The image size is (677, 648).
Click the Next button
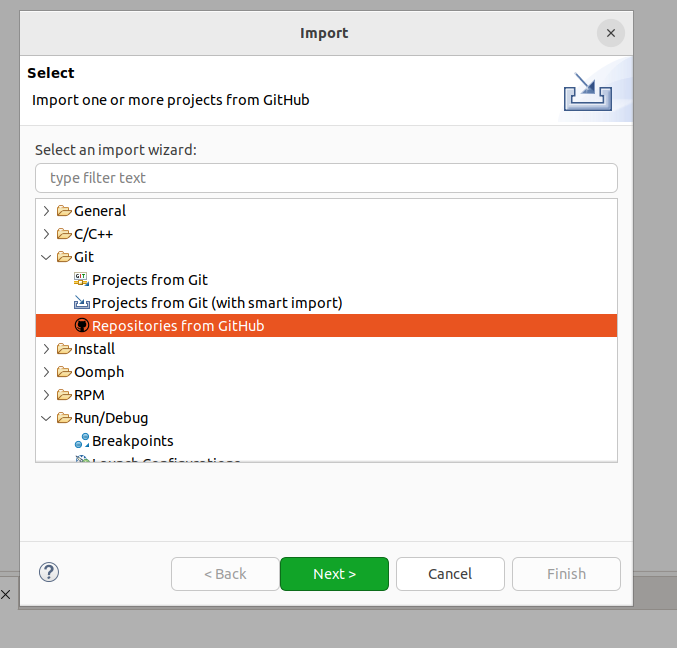pos(334,574)
